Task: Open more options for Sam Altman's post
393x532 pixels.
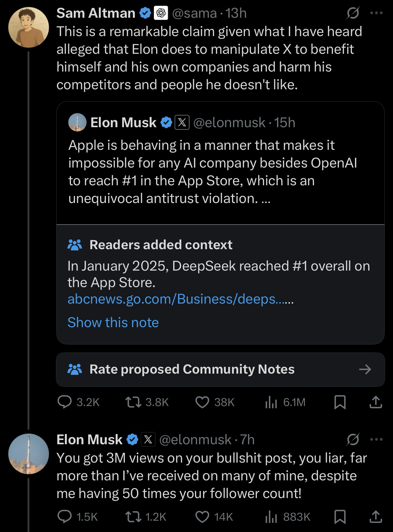Action: coord(376,13)
